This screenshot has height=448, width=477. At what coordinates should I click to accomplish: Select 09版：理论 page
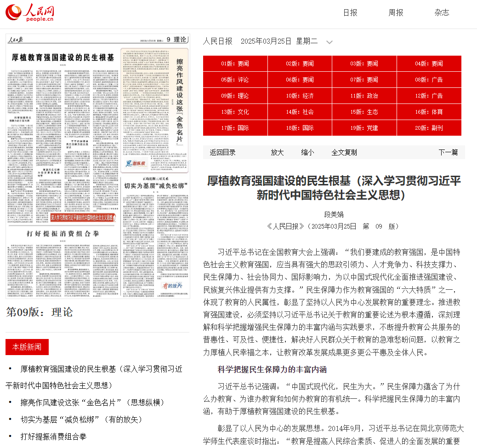coord(235,96)
